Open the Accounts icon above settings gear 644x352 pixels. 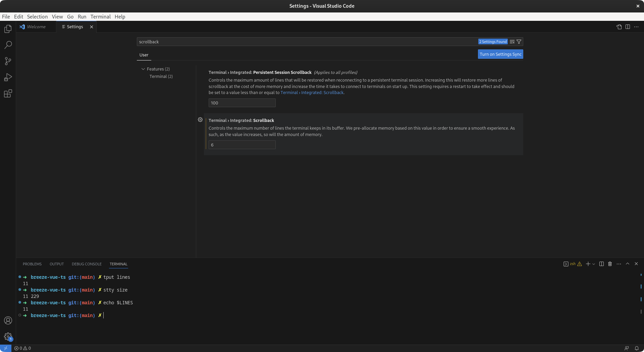8,321
